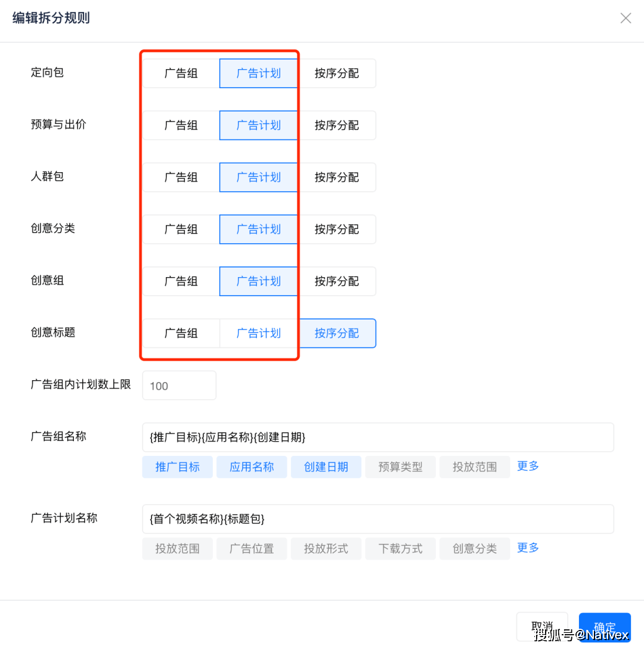Select 按序分配 for 定向包 row
Screen dimensions: 644x649
(337, 73)
